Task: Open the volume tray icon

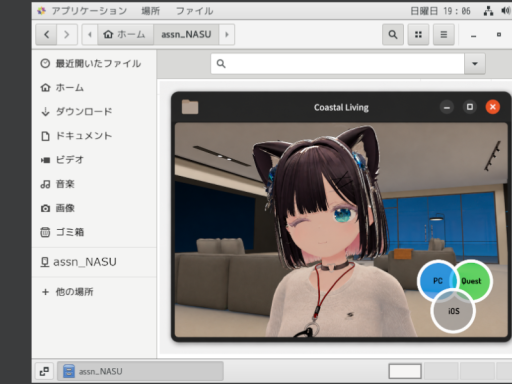Action: [505, 11]
